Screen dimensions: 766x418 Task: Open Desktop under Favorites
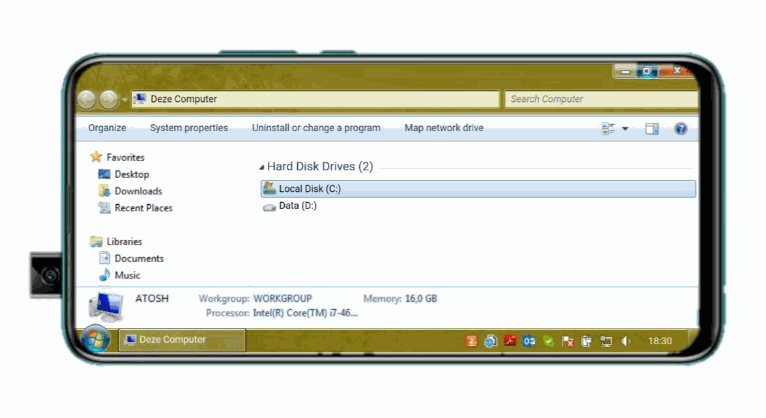132,174
